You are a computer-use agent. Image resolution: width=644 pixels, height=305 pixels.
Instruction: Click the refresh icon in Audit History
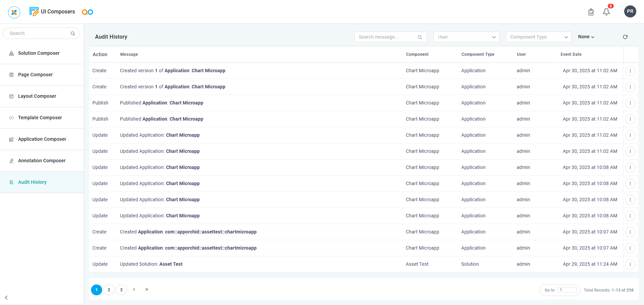(625, 37)
